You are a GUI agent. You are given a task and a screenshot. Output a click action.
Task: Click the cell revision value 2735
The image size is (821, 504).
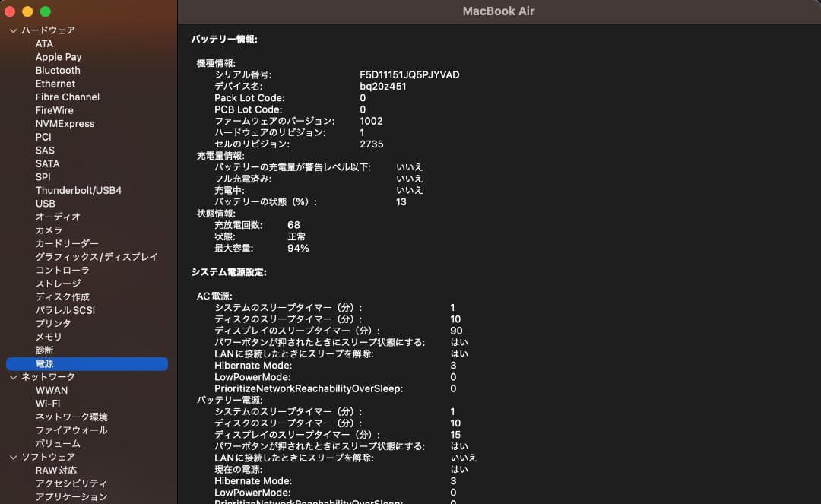(x=372, y=144)
